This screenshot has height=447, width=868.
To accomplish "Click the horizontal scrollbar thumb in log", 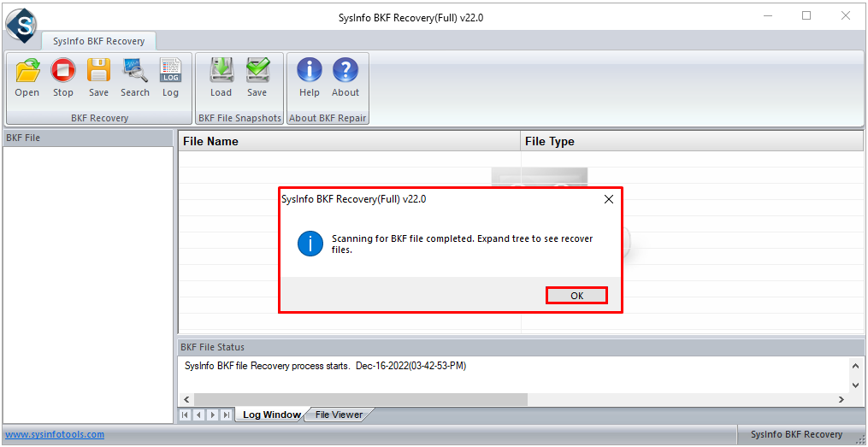I will (361, 399).
